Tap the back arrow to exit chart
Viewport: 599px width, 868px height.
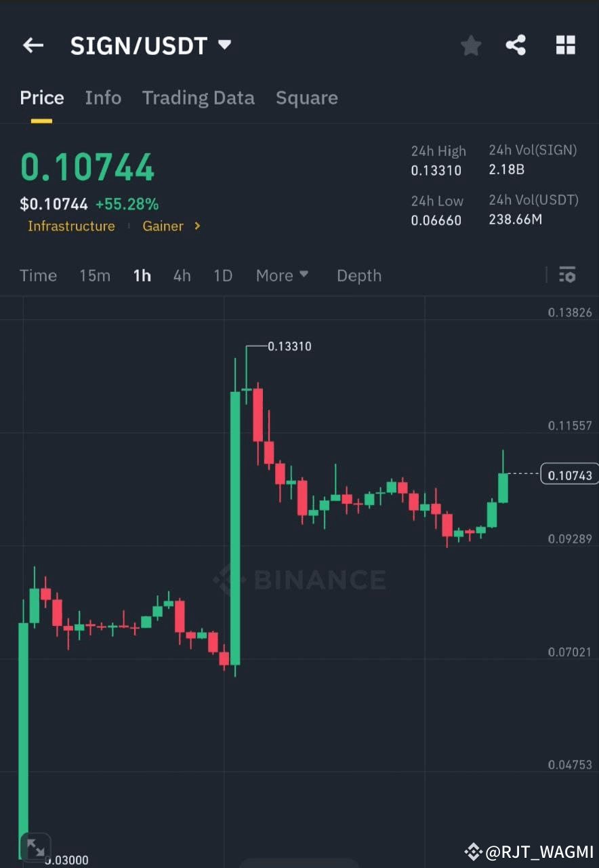[x=33, y=45]
